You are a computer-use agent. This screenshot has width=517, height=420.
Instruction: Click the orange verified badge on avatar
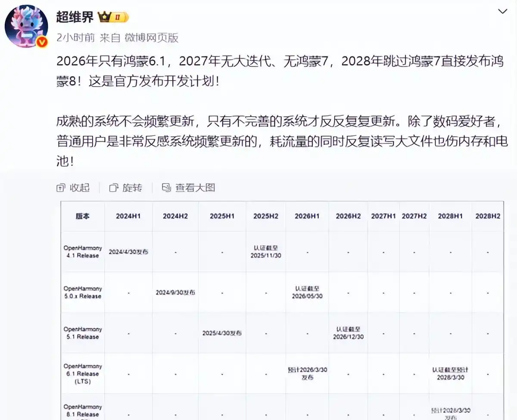(42, 42)
